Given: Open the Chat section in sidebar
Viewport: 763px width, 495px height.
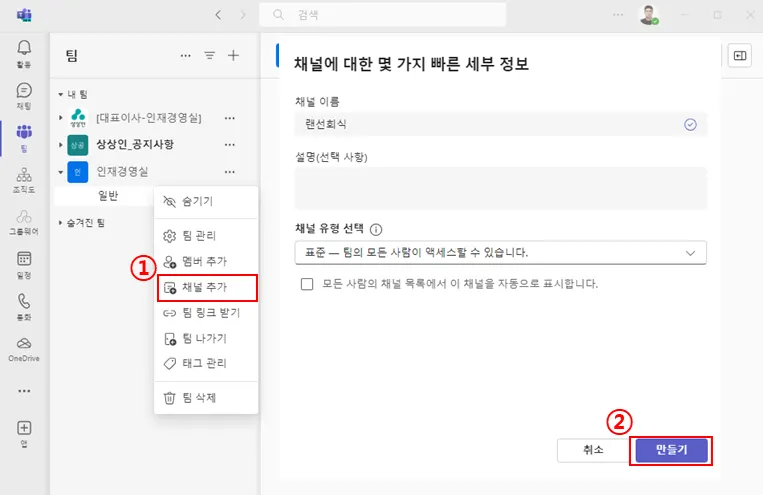Looking at the screenshot, I should point(24,96).
